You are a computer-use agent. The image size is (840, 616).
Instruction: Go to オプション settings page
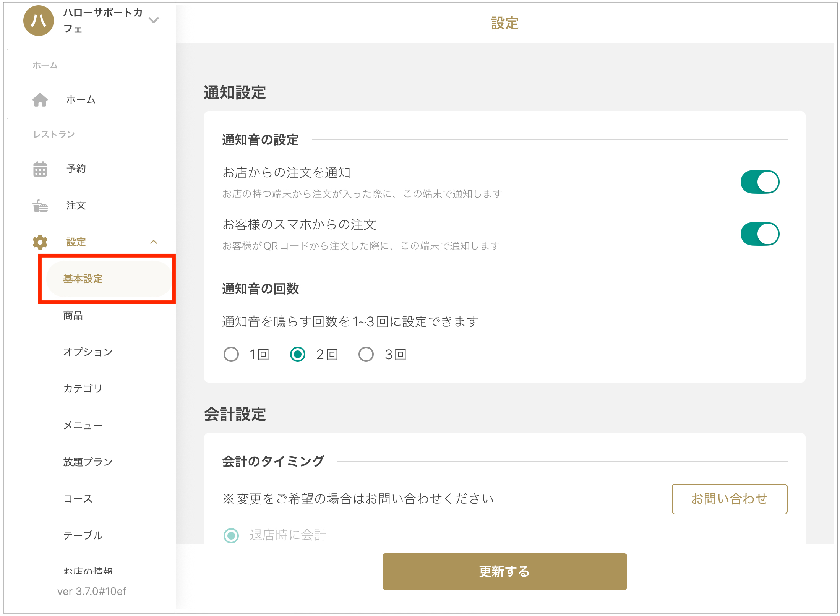click(x=88, y=352)
